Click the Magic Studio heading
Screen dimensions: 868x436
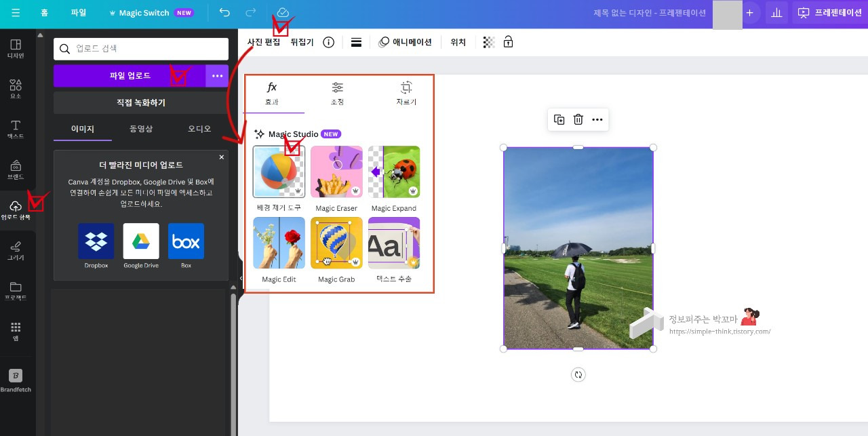[293, 134]
